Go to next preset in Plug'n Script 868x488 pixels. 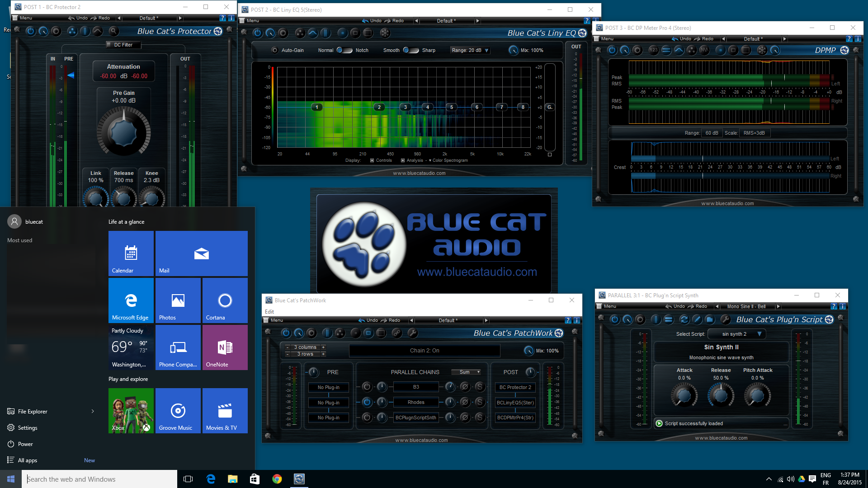click(778, 306)
